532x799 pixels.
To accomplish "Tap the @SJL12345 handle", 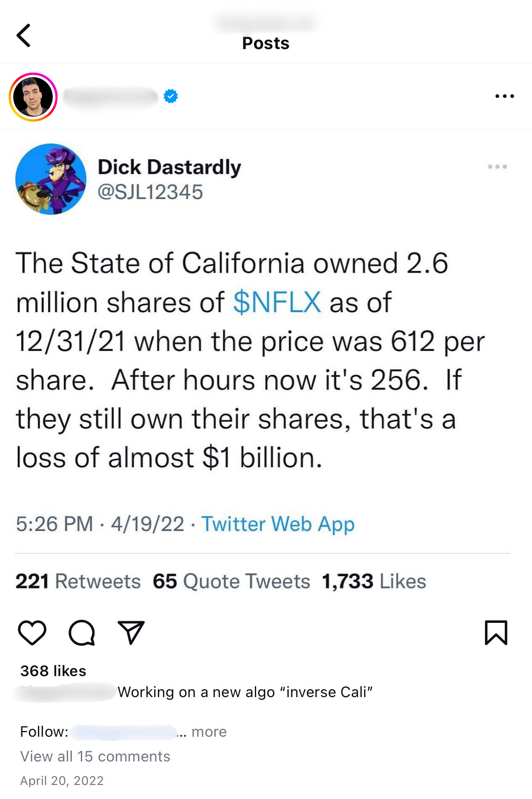I will [x=150, y=192].
